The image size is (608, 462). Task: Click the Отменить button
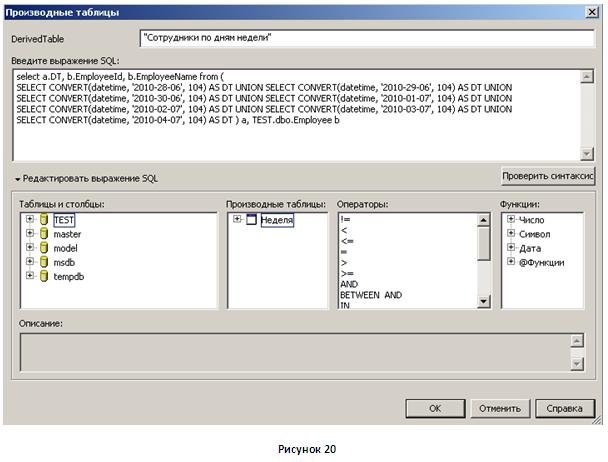pos(500,408)
